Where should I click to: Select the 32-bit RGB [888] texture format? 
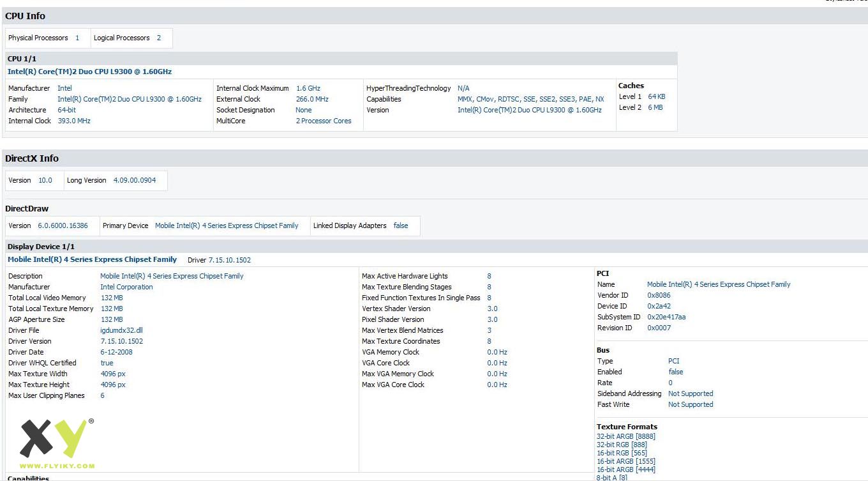(622, 445)
